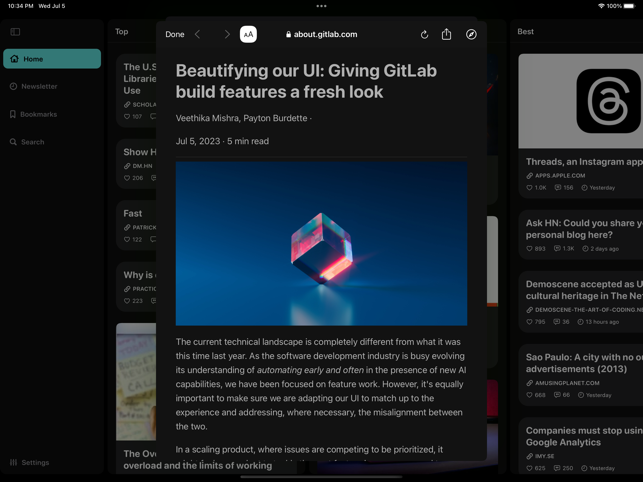This screenshot has width=643, height=482.
Task: Open the "Fast" story card in Top
Action: [x=136, y=225]
